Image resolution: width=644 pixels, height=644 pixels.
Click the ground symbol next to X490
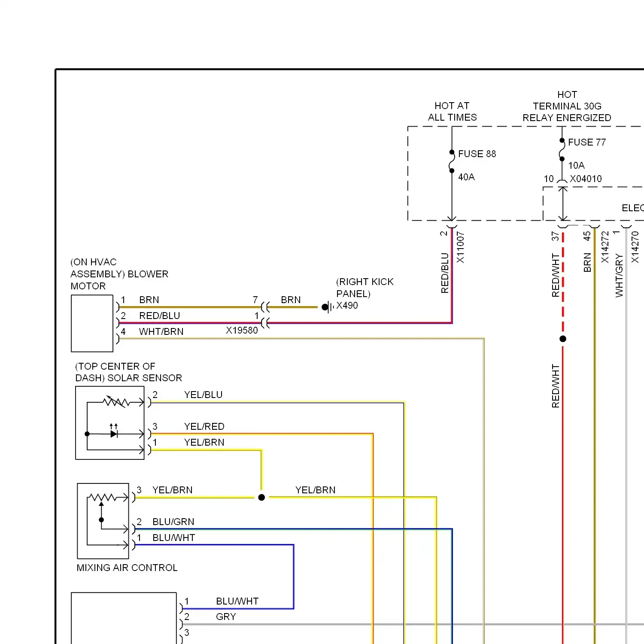pos(328,307)
